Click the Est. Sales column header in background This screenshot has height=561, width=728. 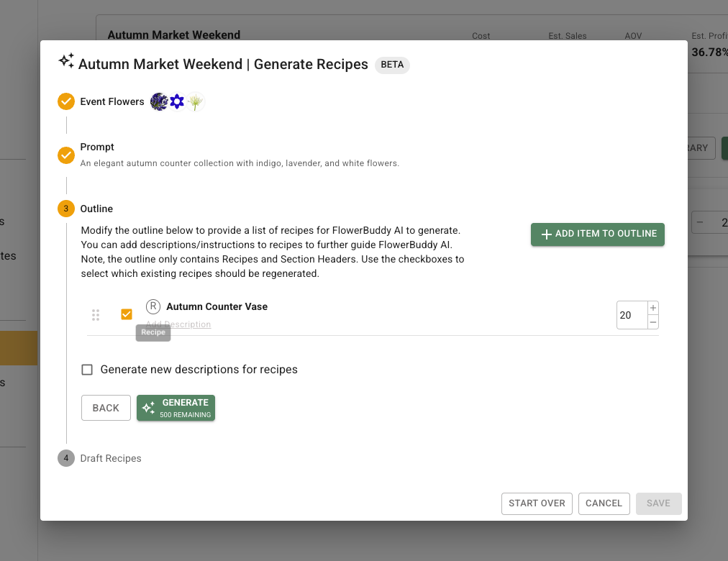pos(568,36)
